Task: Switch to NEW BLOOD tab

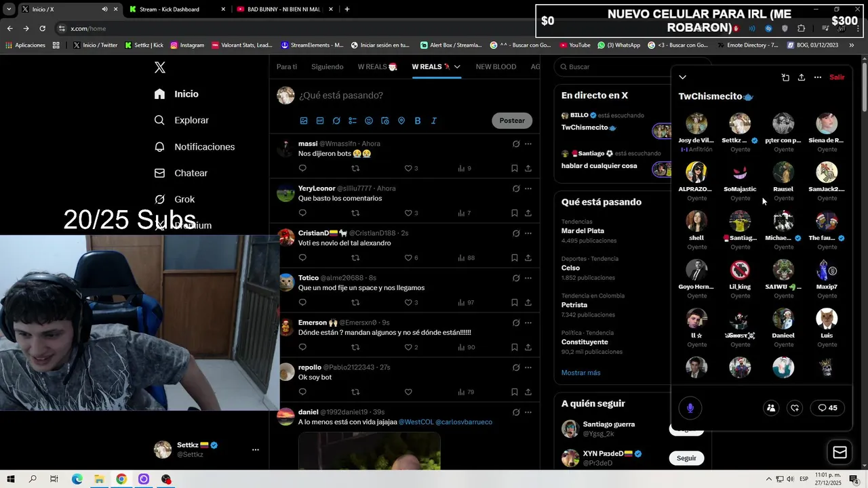Action: (496, 67)
